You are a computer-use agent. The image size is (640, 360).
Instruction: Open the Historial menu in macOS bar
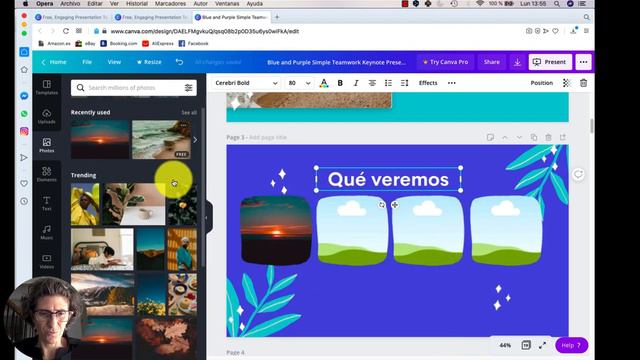137,4
